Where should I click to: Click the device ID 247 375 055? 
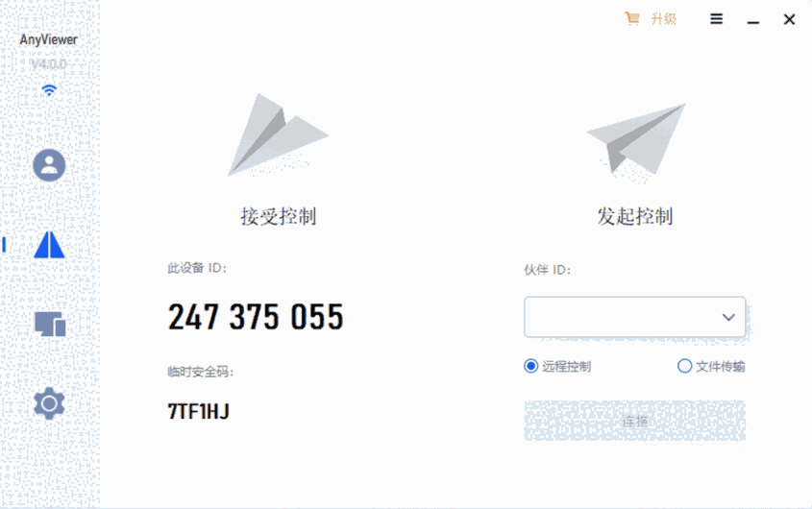tap(256, 317)
